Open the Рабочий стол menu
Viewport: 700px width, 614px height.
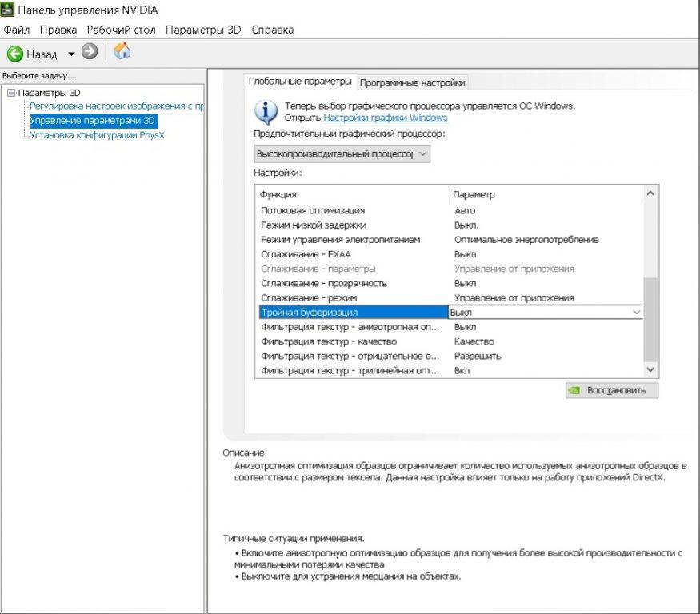[x=121, y=30]
